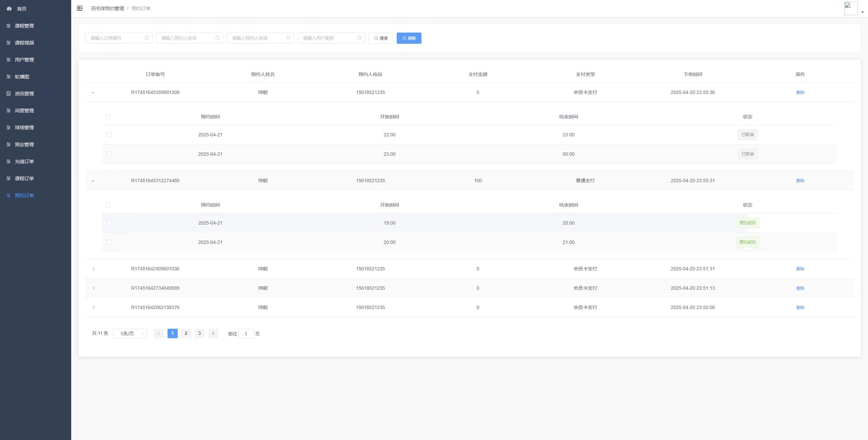Click the icon beside 闲置管理
This screenshot has height=440, width=868.
8,110
